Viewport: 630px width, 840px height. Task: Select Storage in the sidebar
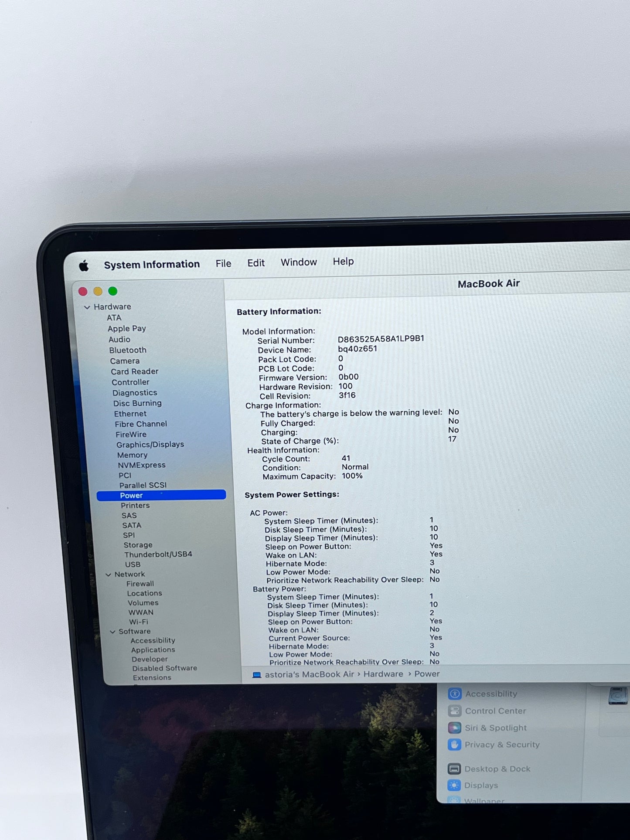pos(138,545)
